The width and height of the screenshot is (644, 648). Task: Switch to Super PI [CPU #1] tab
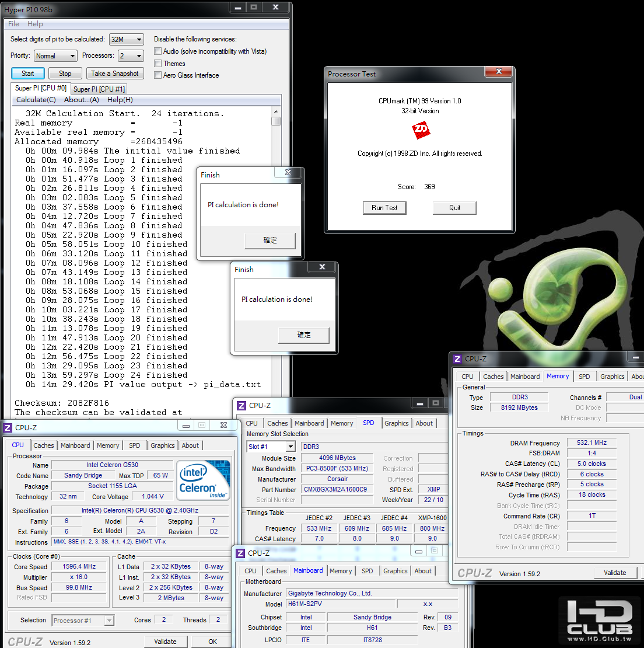pyautogui.click(x=99, y=89)
